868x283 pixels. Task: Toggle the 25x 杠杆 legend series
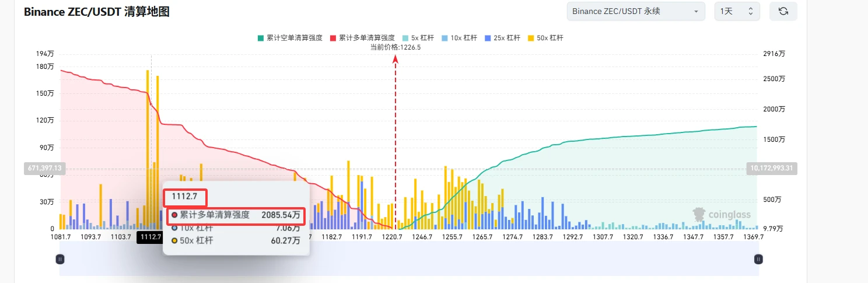(x=502, y=38)
